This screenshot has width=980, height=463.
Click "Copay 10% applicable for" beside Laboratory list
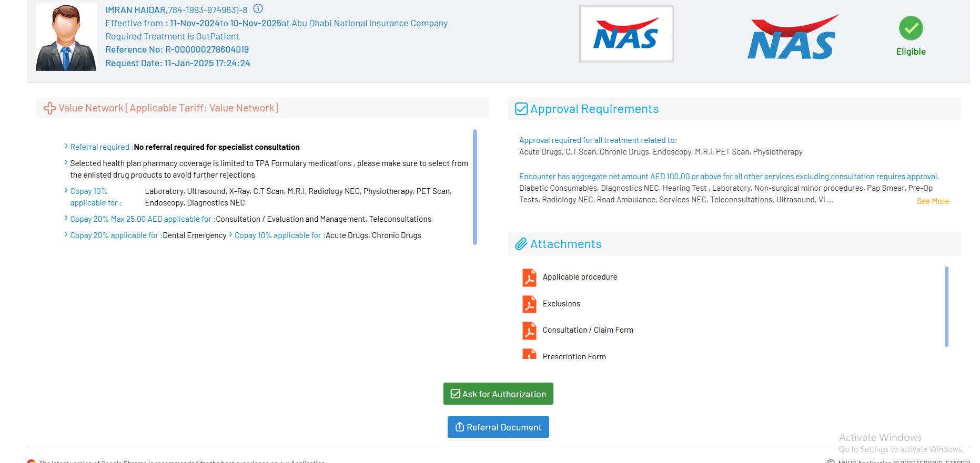click(x=96, y=197)
